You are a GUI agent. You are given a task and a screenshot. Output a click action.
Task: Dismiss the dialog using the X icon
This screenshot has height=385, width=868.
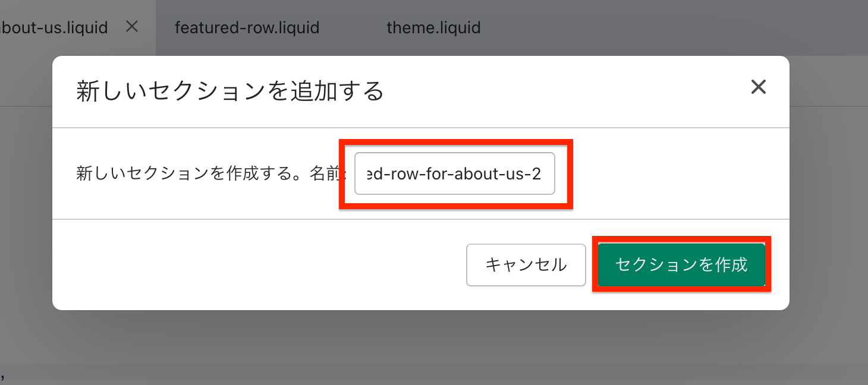point(758,88)
